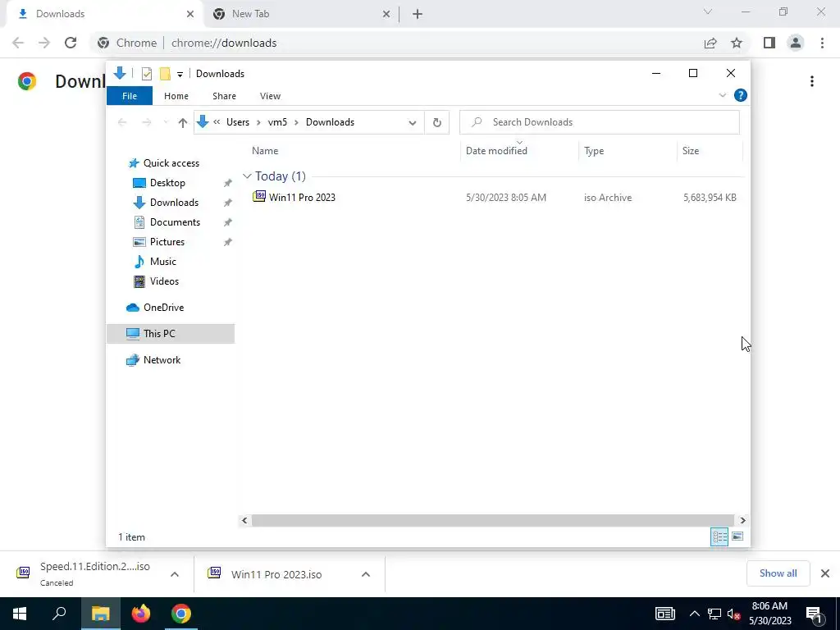Open Win11 Pro 2023.iso download item

click(x=276, y=574)
